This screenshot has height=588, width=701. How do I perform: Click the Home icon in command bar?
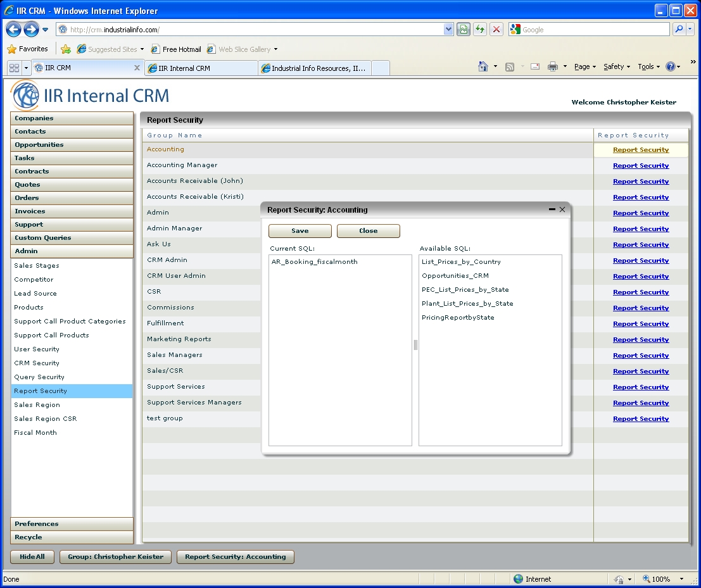coord(483,66)
